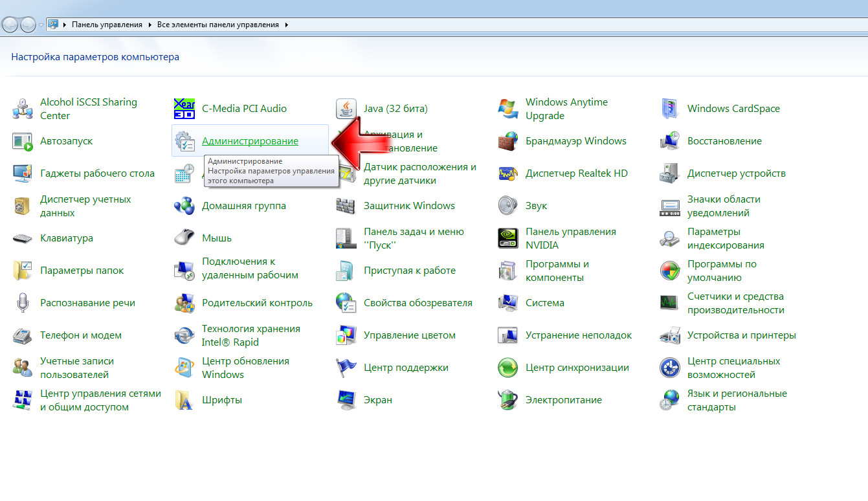Viewport: 868px width, 501px height.
Task: Open the Диспетчер устройств icon
Action: coord(670,173)
